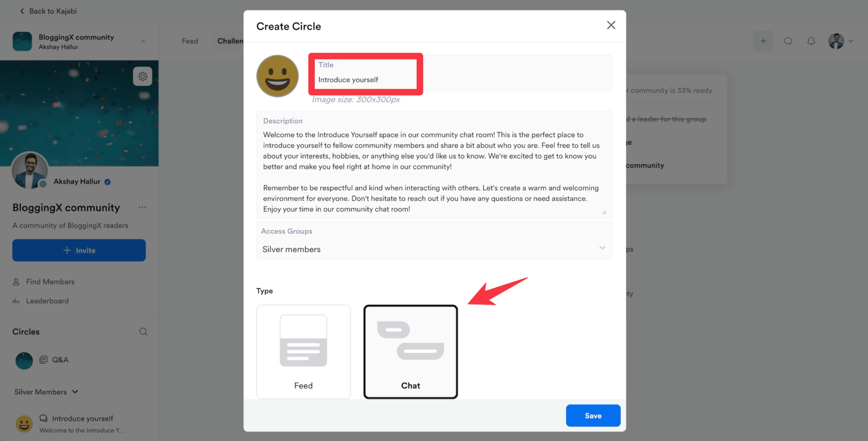Screen dimensions: 868x441
Task: Close the Create Circle dialog
Action: [x=611, y=25]
